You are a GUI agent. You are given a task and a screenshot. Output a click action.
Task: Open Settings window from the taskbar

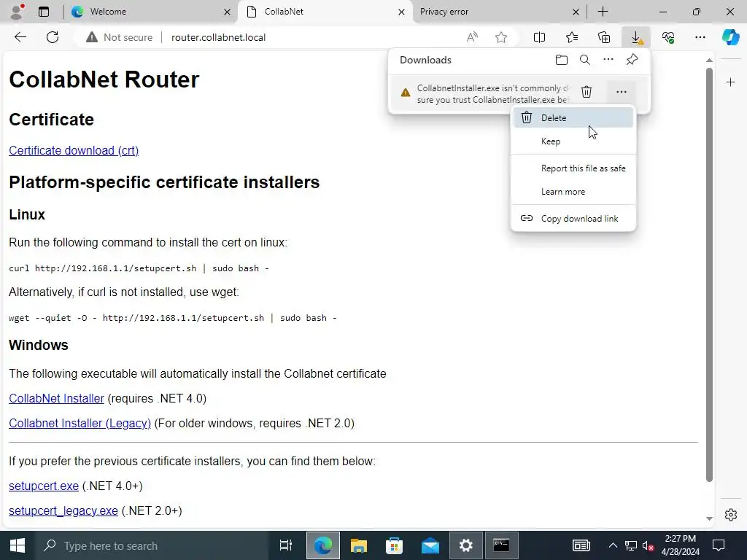[466, 545]
